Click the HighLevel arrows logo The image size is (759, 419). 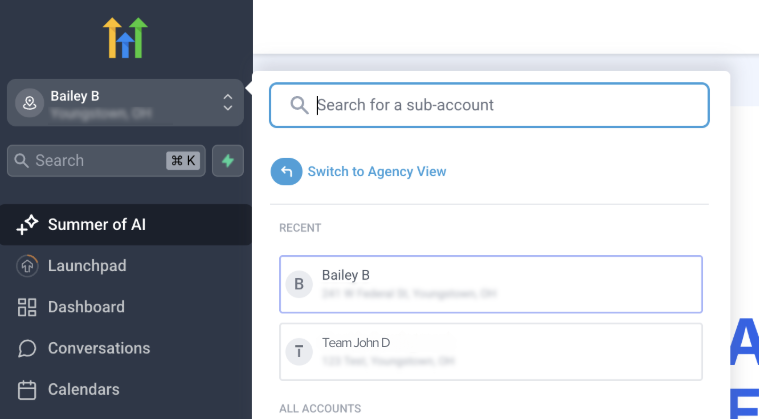pyautogui.click(x=125, y=38)
